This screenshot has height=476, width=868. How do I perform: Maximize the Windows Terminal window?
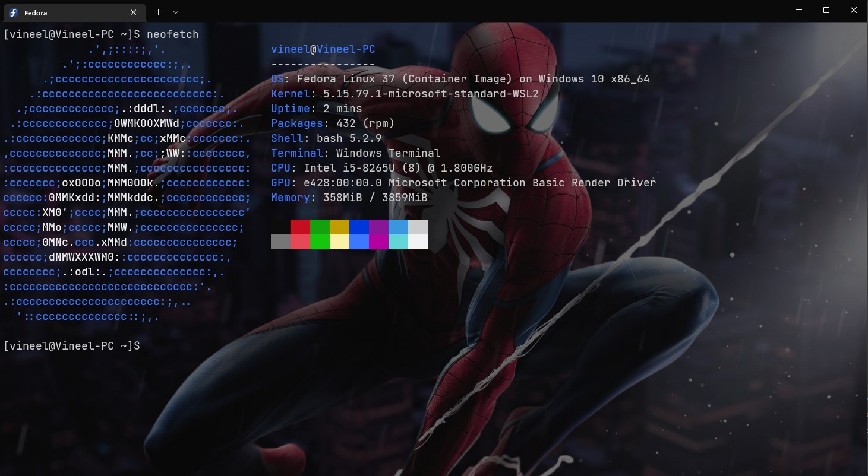(x=826, y=10)
